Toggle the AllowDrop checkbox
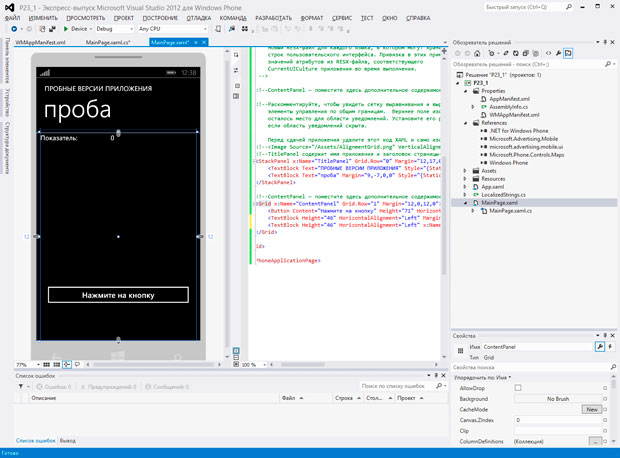Screen dimensions: 620x458 [518, 388]
